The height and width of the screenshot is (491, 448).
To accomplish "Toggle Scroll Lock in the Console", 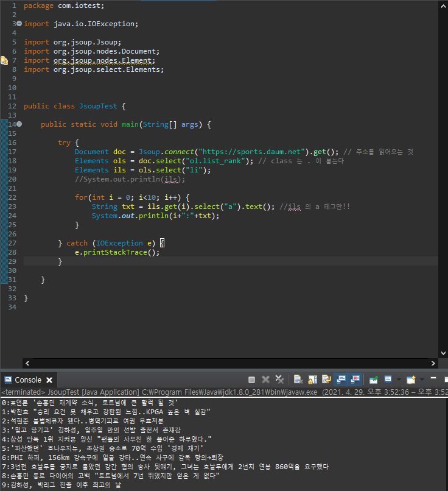I will [x=312, y=380].
